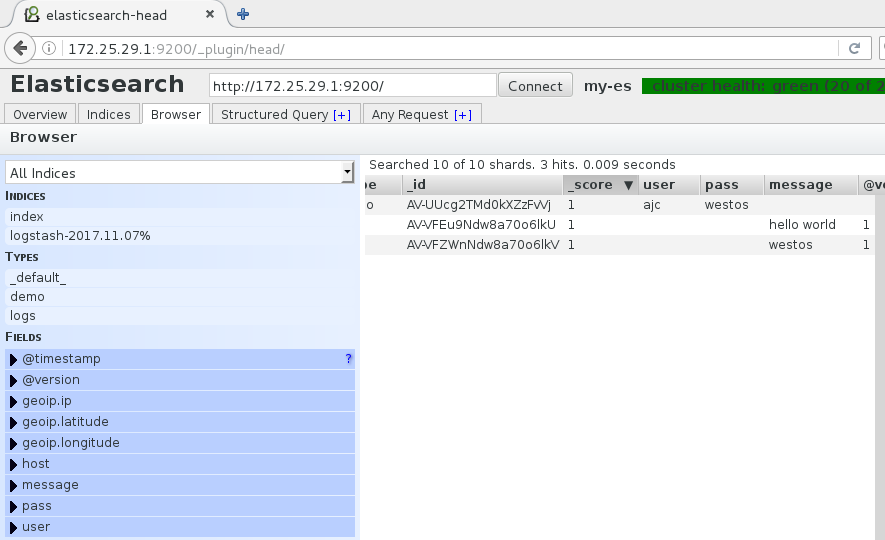Open the All Indices dropdown
The image size is (885, 540).
tap(180, 173)
